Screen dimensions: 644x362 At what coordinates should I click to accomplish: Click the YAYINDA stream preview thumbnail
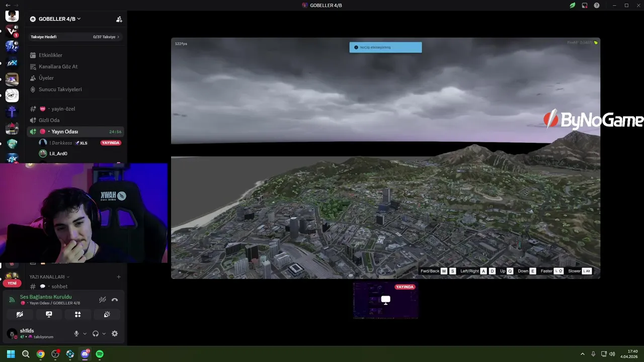385,300
